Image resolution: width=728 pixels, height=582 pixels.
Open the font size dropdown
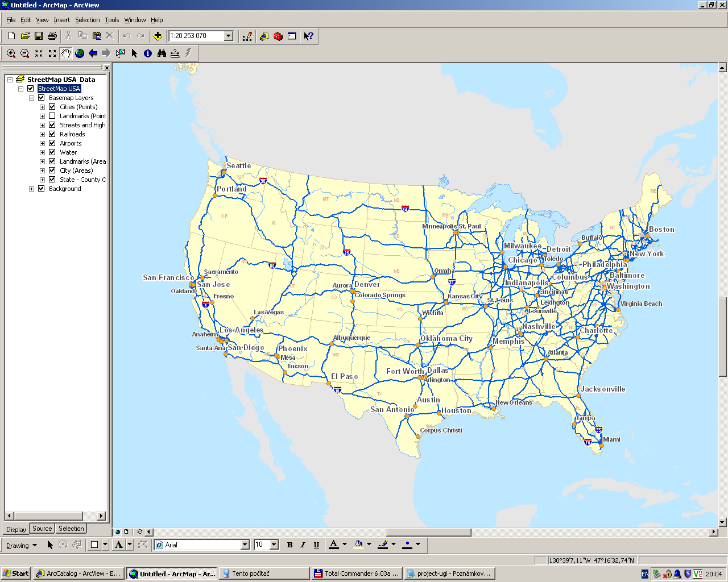tap(274, 544)
